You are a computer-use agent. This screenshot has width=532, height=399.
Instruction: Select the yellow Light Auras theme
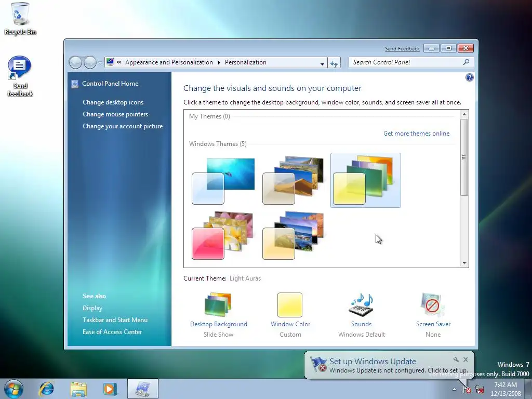[366, 180]
